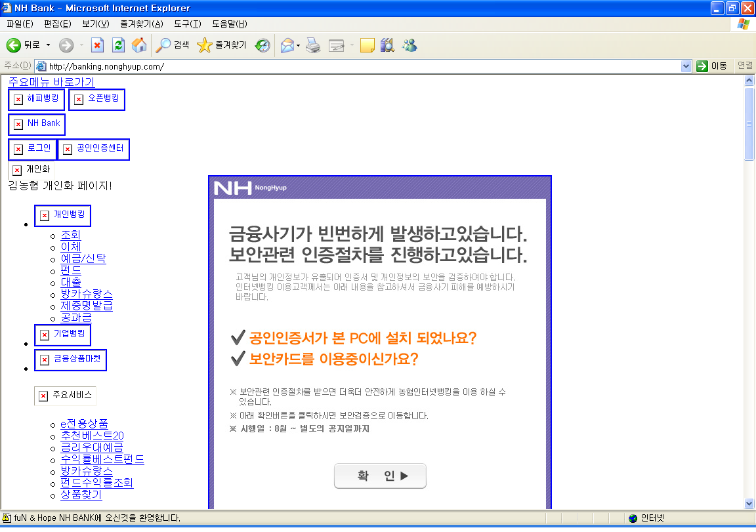
Task: Click the page icon in address bar
Action: (41, 66)
